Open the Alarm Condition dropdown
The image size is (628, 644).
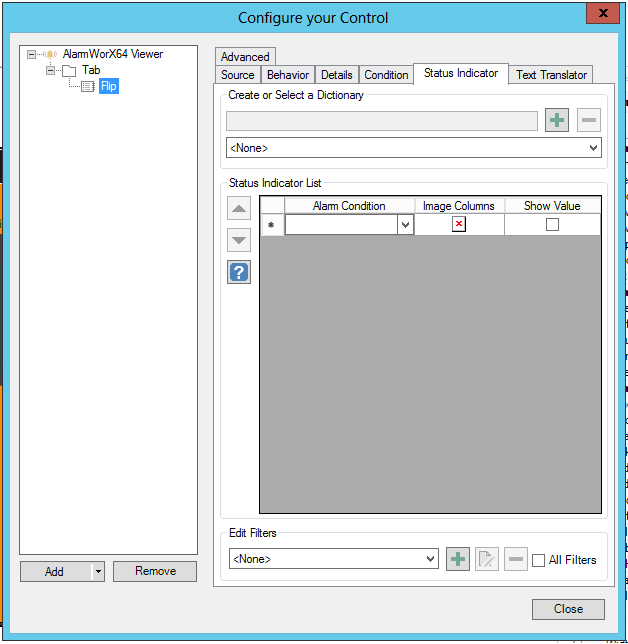pos(405,226)
